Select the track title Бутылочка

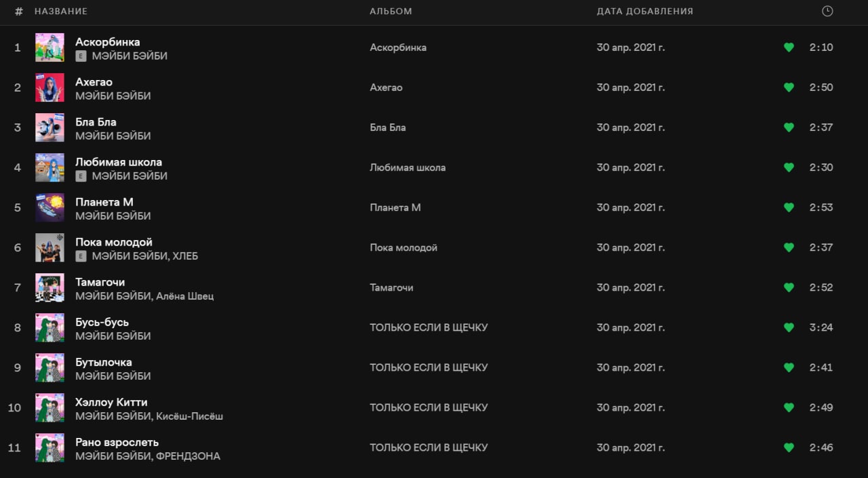pyautogui.click(x=104, y=362)
